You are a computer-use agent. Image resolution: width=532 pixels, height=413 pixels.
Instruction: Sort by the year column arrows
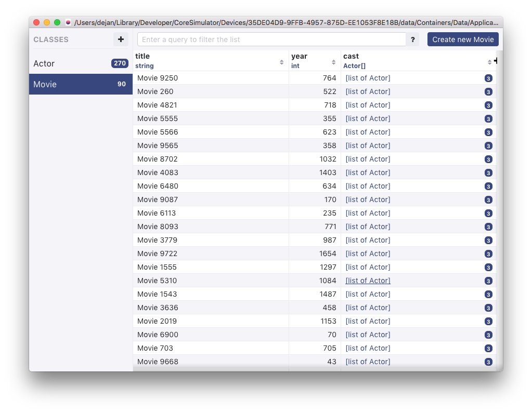tap(333, 62)
